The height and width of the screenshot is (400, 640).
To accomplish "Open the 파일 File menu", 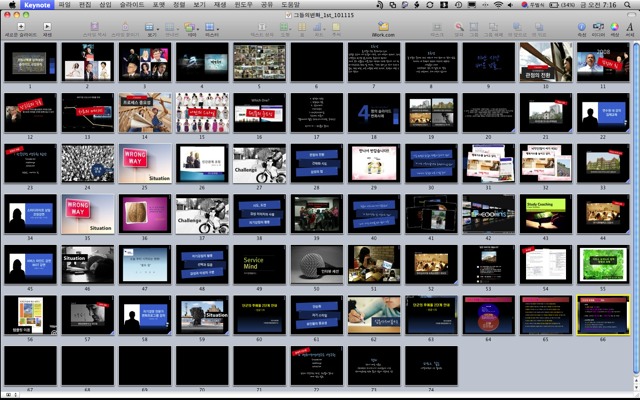I will pyautogui.click(x=64, y=5).
